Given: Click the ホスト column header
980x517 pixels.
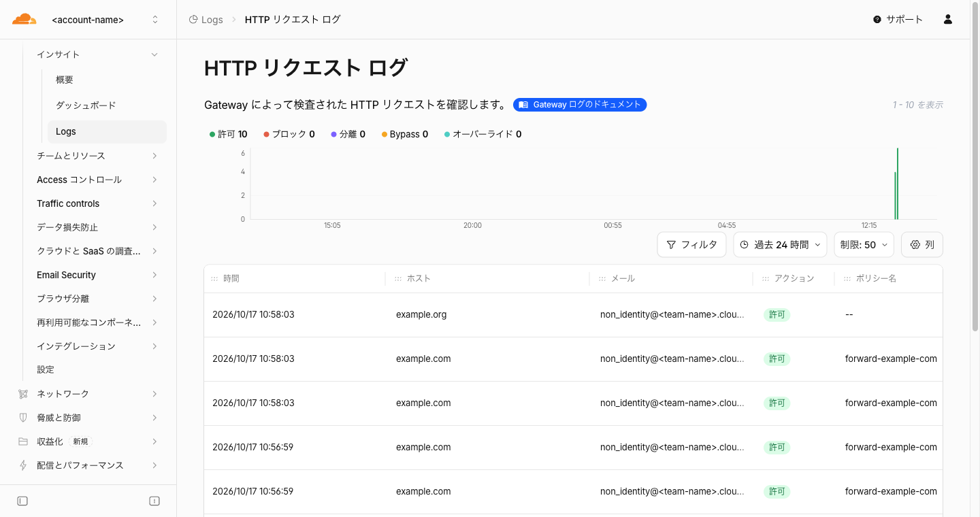Looking at the screenshot, I should pyautogui.click(x=487, y=279).
